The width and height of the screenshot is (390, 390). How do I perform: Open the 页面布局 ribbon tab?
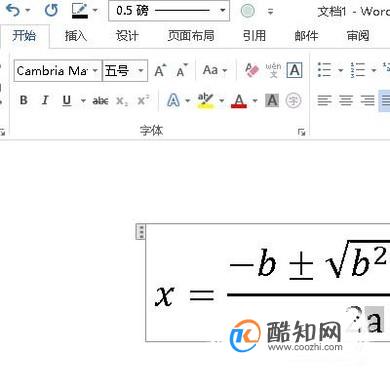tap(191, 36)
